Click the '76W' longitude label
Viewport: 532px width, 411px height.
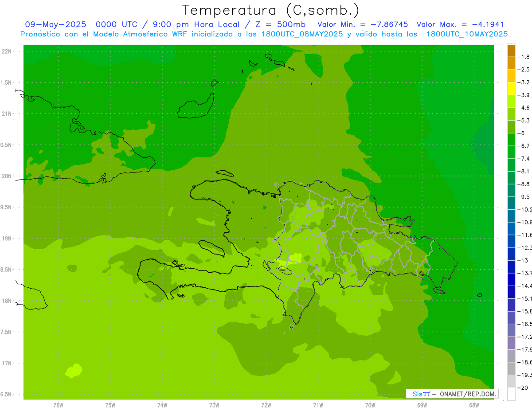(x=58, y=405)
